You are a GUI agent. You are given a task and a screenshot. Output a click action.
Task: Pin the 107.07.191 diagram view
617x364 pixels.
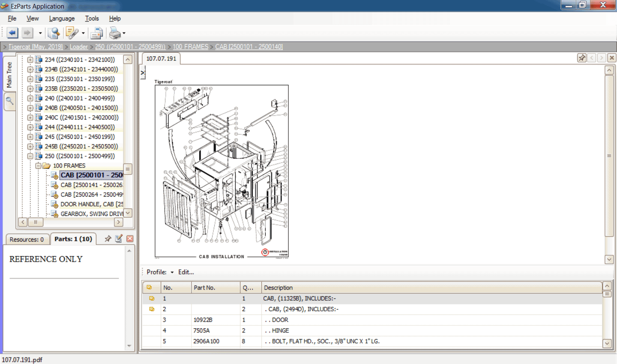tap(582, 57)
